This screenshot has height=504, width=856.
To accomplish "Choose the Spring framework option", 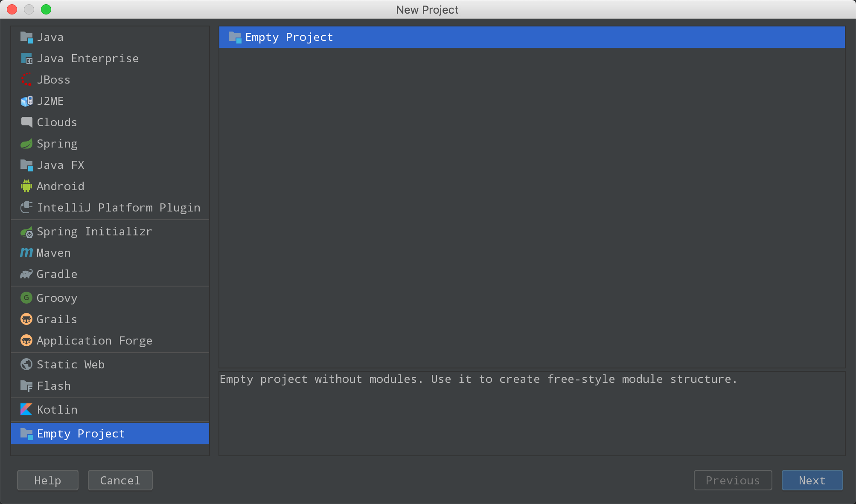I will click(57, 144).
